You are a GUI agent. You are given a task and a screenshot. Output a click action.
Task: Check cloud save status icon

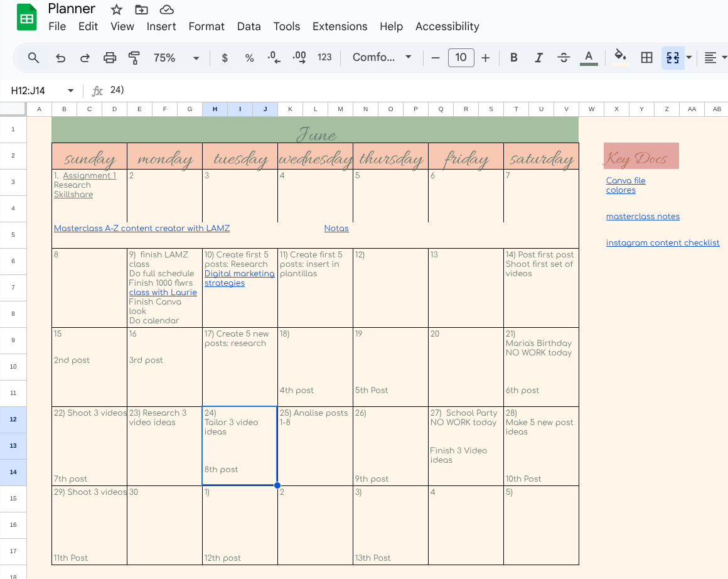tap(167, 9)
